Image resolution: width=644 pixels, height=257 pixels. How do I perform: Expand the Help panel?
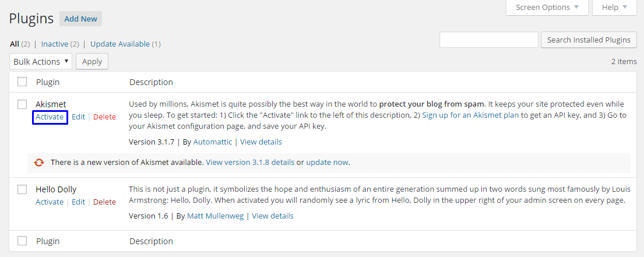tap(614, 8)
